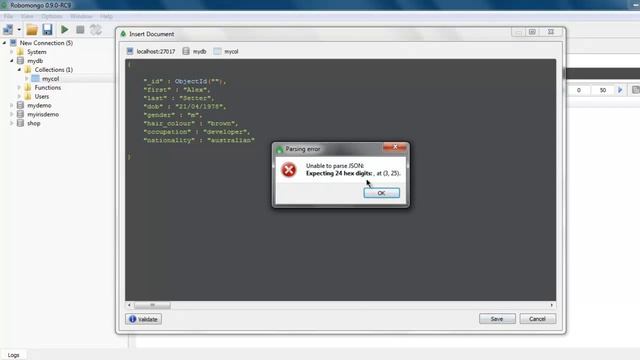Click the mycol collection icon in dialog header
The height and width of the screenshot is (360, 640).
[217, 51]
